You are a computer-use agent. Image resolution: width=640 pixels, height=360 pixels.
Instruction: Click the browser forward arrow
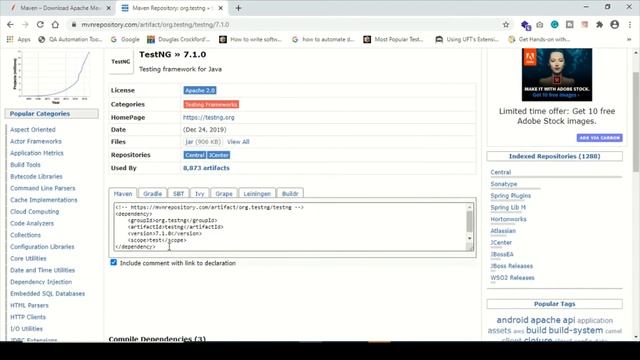pos(25,24)
